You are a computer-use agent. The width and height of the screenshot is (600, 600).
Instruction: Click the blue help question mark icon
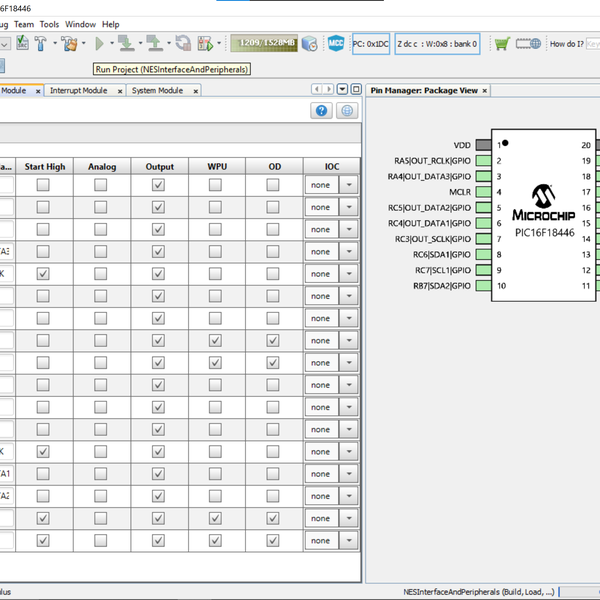(321, 111)
